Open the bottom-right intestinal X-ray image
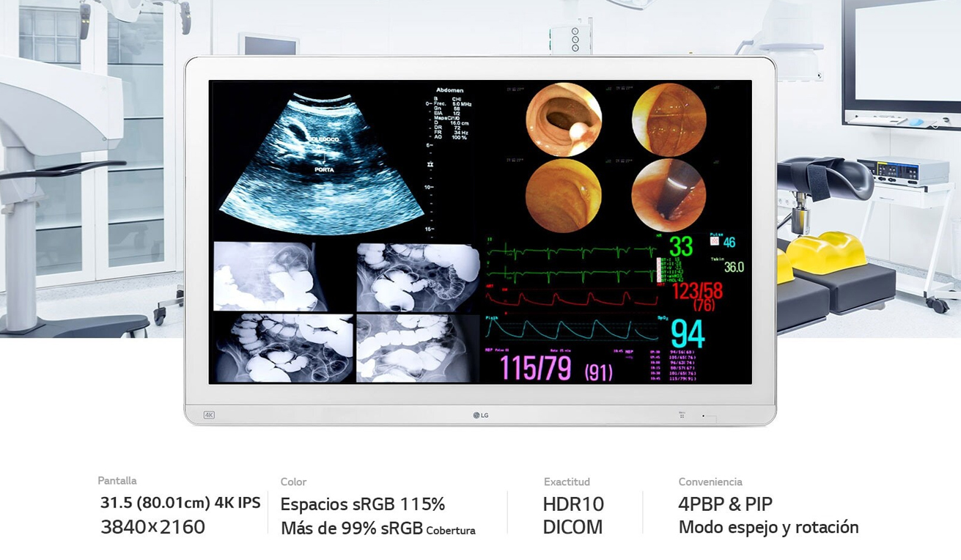This screenshot has width=961, height=560. click(416, 348)
